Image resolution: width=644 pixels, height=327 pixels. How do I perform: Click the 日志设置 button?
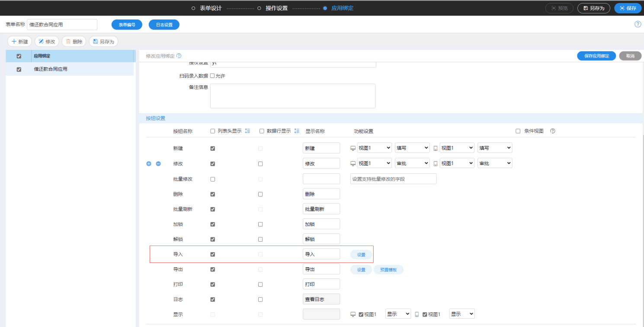[164, 25]
